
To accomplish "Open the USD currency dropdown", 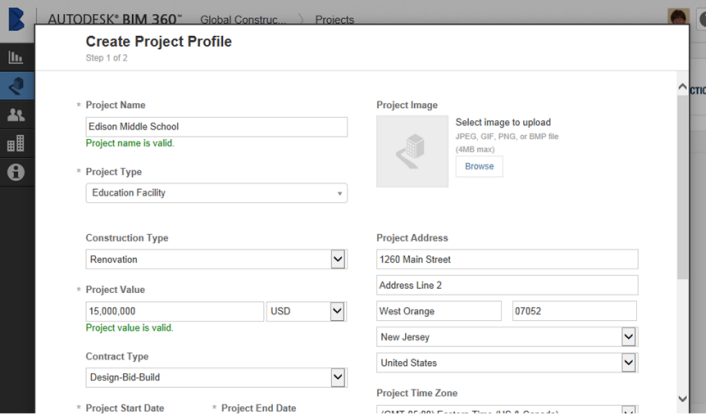I will 337,312.
